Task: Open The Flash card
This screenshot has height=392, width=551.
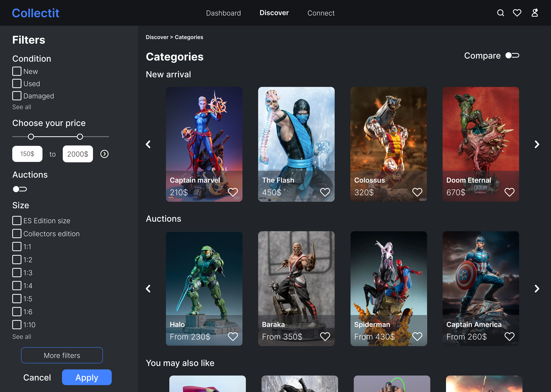Action: click(x=296, y=144)
